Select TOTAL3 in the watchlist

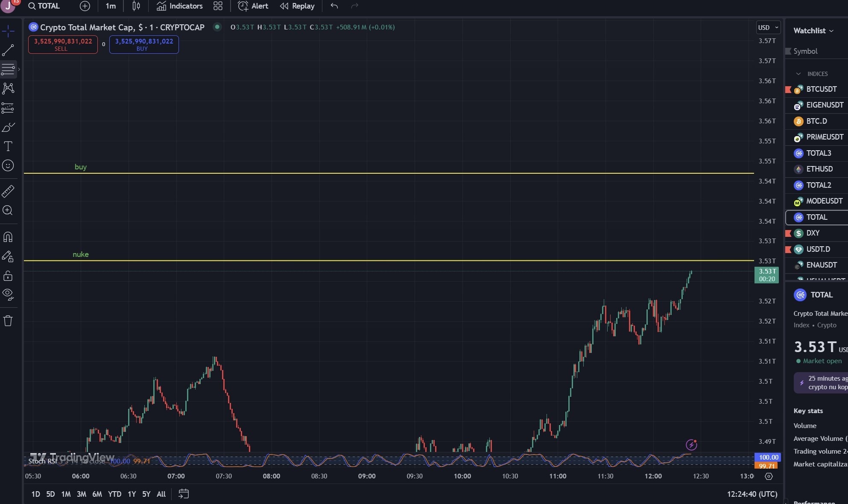(x=816, y=153)
